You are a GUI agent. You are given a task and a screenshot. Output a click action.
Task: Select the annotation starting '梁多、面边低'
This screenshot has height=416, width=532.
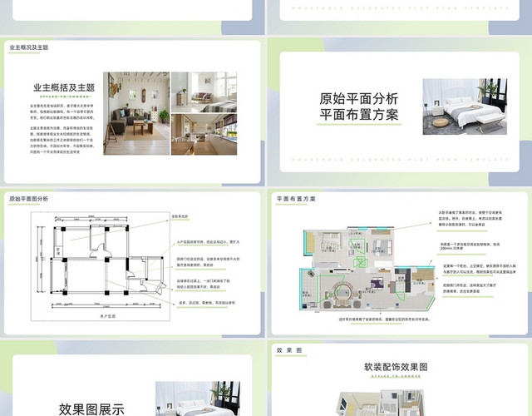[207, 303]
